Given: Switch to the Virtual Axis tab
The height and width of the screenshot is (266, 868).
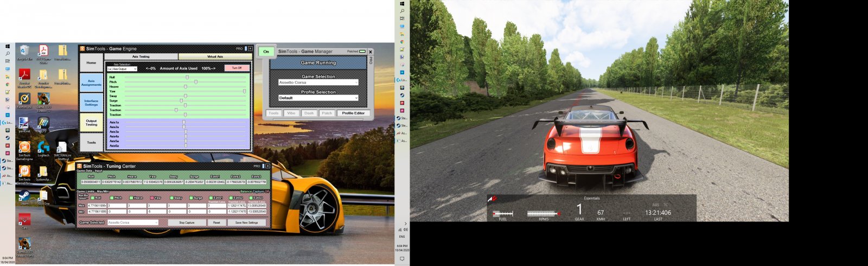Looking at the screenshot, I should coord(215,56).
